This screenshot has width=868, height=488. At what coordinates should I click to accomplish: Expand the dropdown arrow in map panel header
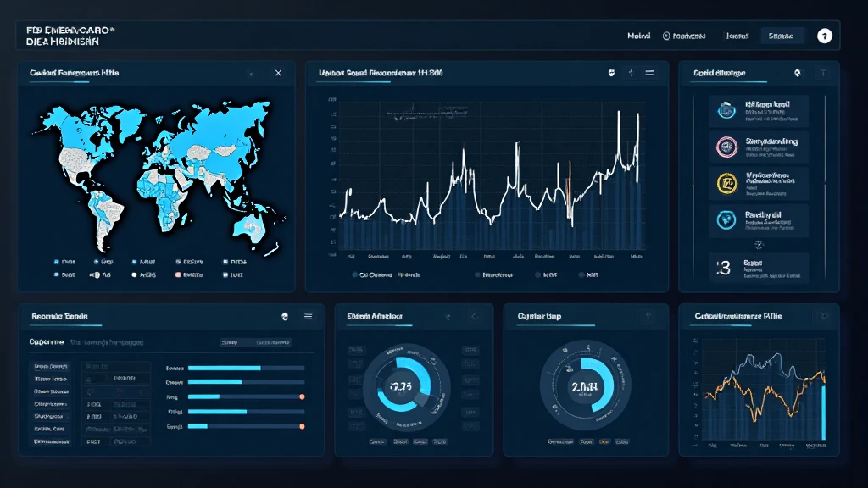pos(250,74)
